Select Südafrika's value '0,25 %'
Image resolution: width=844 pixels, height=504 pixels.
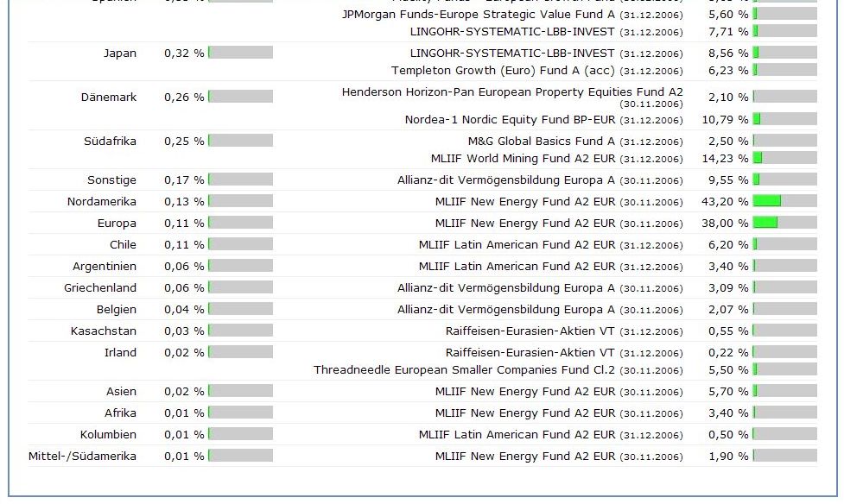(184, 142)
